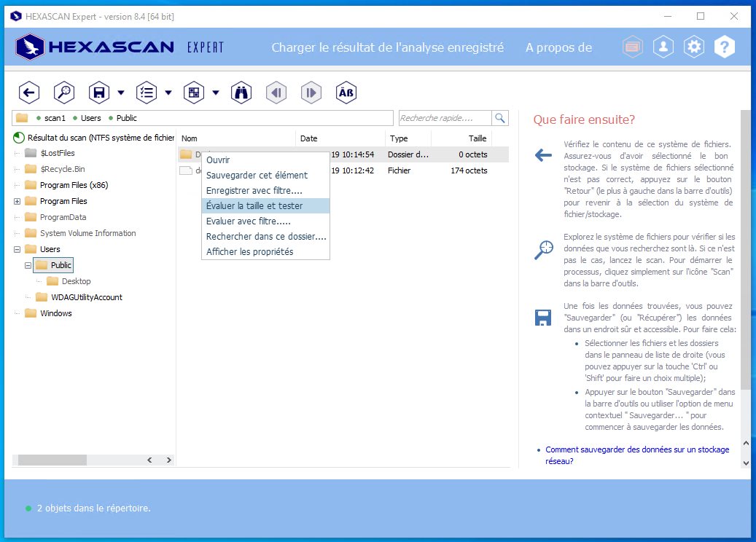Click tree panel scroll right arrow
Viewport: 756px width, 542px height.
[x=168, y=460]
